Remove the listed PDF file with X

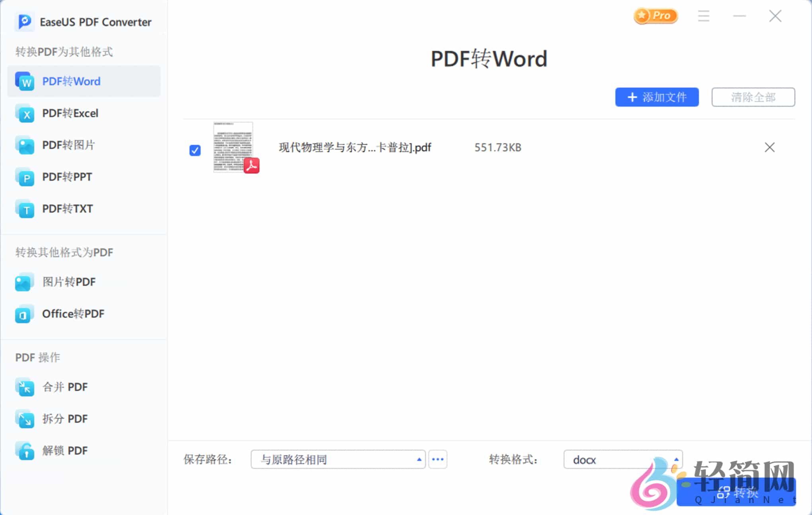point(769,147)
